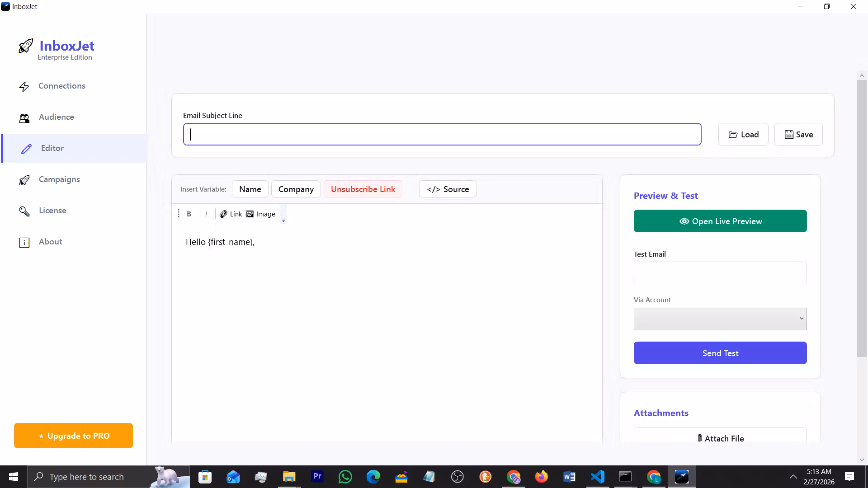Show hidden system tray icons
868x488 pixels.
[x=793, y=477]
